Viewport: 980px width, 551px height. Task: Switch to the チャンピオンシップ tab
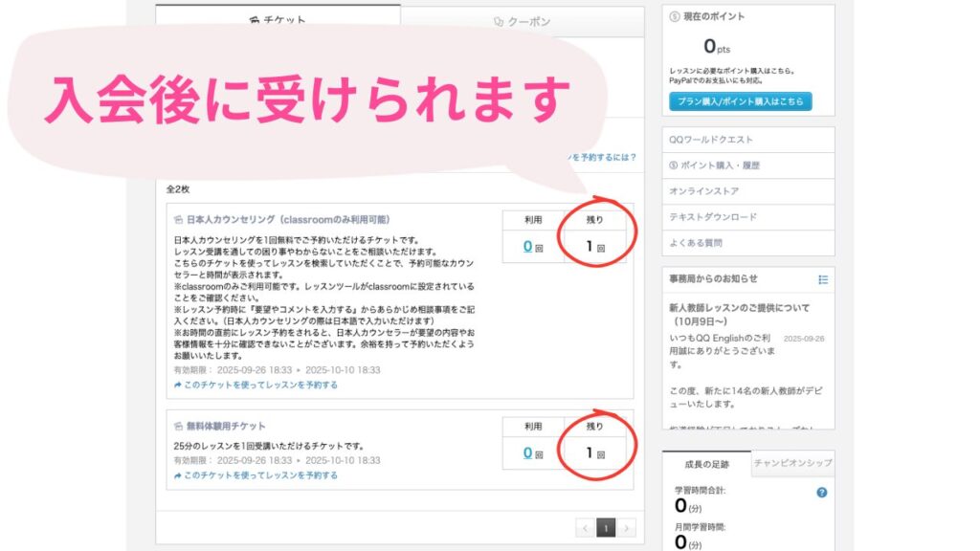point(792,464)
